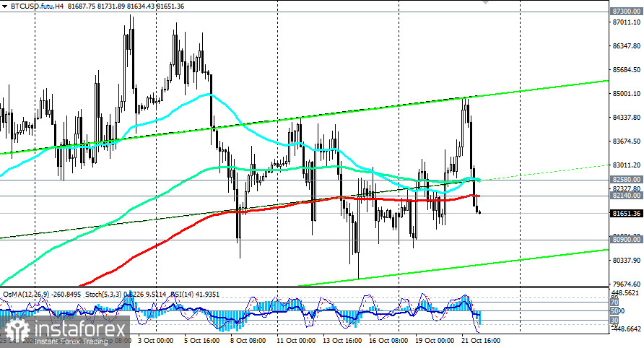
Task: Click the 3 Oct 00:00 time label
Action: click(x=156, y=341)
